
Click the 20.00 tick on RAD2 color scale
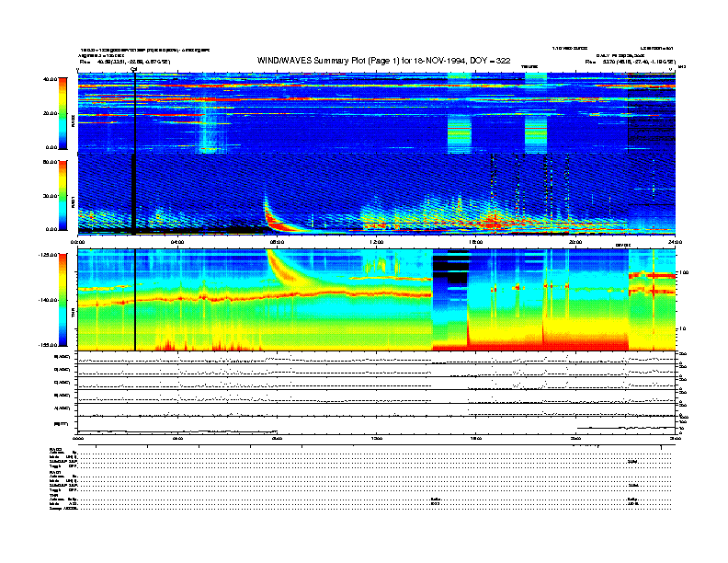tap(50, 113)
